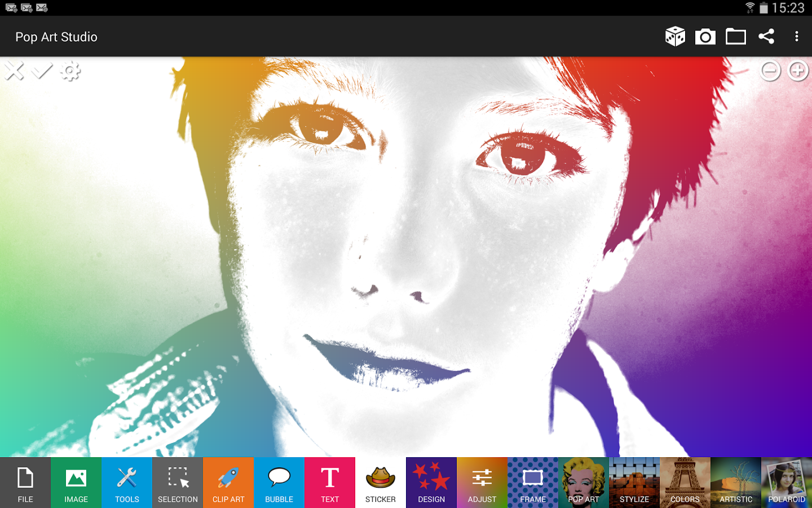
Task: Zoom out with minus circle
Action: coord(770,71)
